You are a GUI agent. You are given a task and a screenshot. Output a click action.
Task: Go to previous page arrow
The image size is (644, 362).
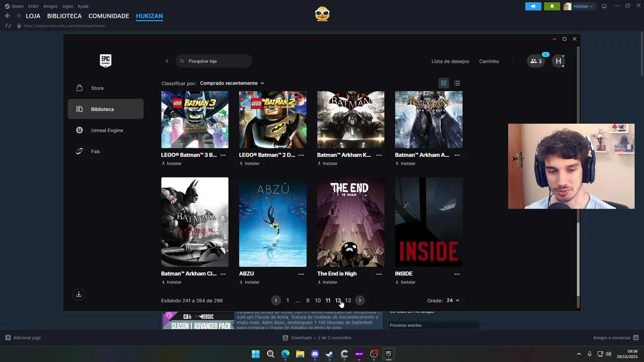(276, 301)
